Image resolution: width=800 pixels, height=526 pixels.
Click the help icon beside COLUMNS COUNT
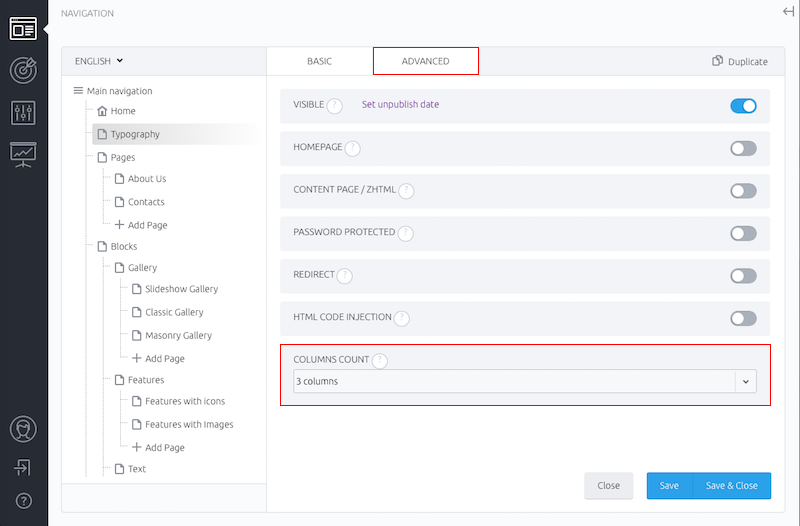pyautogui.click(x=380, y=361)
